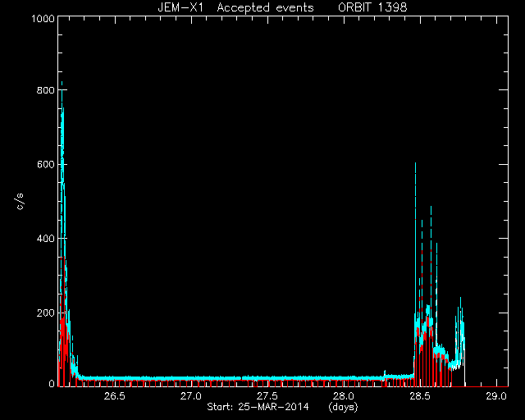Click the small cyan bump near 28.25
This screenshot has height=420, width=525.
click(385, 372)
